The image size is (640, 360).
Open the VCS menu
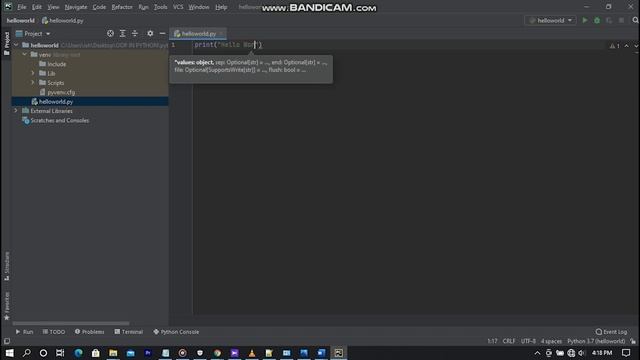(x=178, y=7)
